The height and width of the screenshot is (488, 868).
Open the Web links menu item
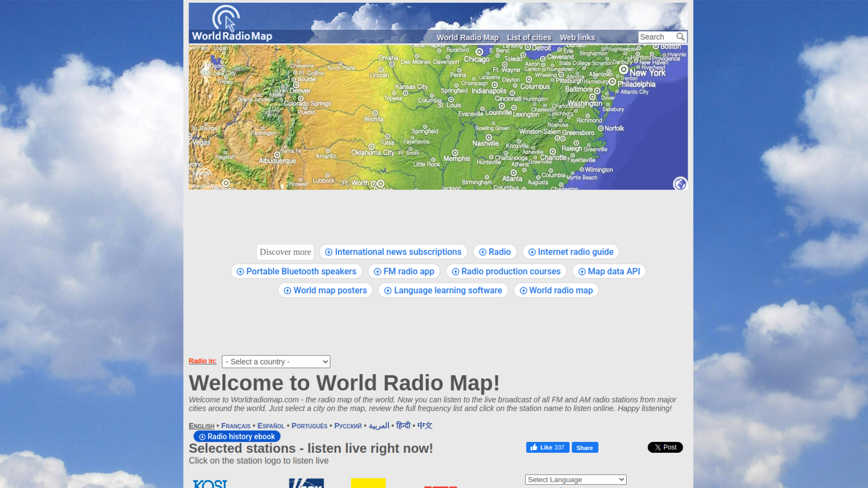pyautogui.click(x=577, y=38)
